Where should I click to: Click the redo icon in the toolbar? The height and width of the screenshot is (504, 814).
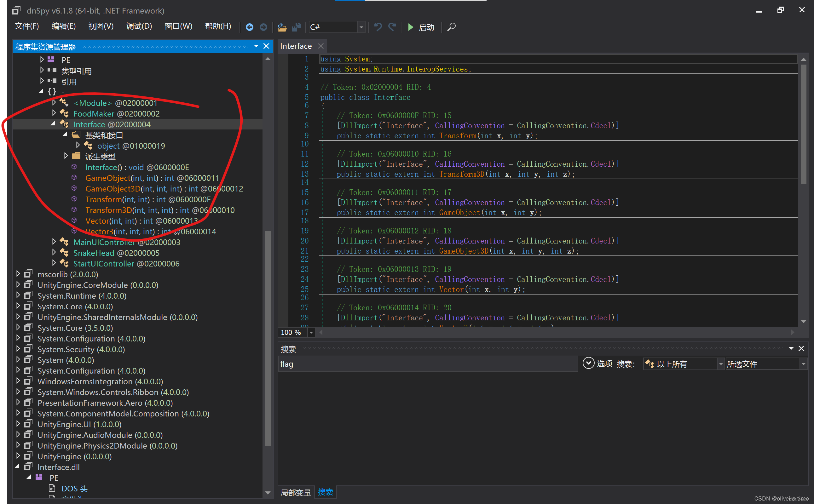click(392, 27)
